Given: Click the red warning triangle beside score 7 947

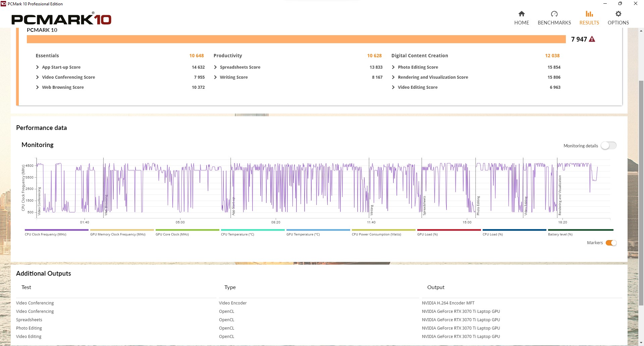Looking at the screenshot, I should pyautogui.click(x=592, y=39).
